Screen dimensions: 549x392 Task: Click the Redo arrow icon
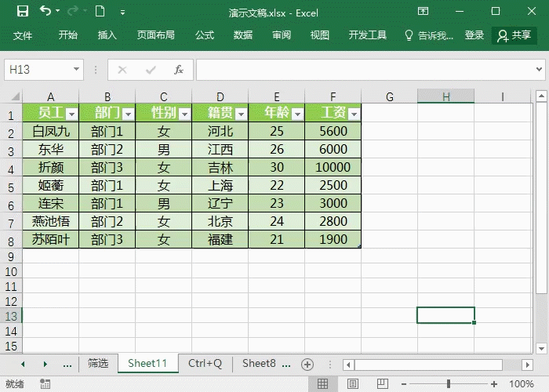tap(73, 11)
